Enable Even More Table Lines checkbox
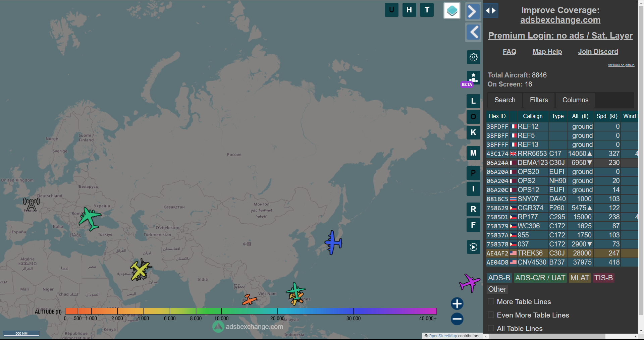This screenshot has height=340, width=644. (491, 315)
